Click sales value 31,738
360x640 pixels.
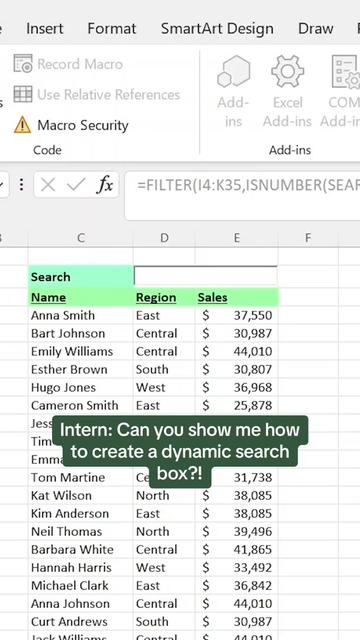pos(253,477)
